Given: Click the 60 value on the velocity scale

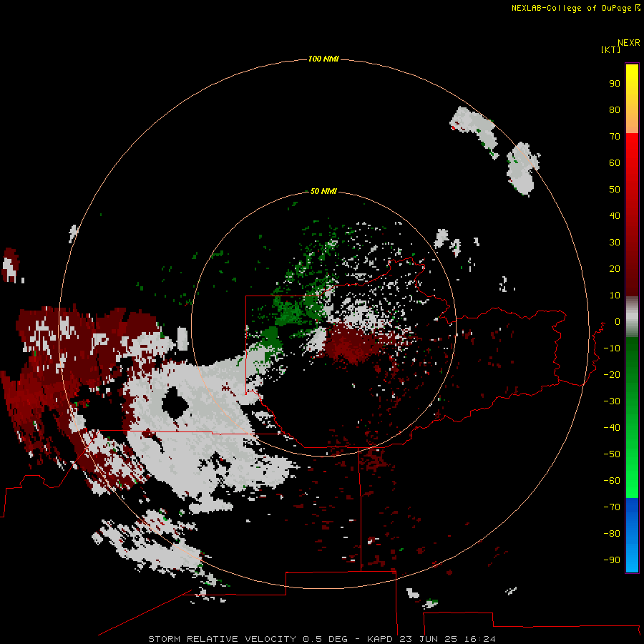Looking at the screenshot, I should click(x=615, y=162).
